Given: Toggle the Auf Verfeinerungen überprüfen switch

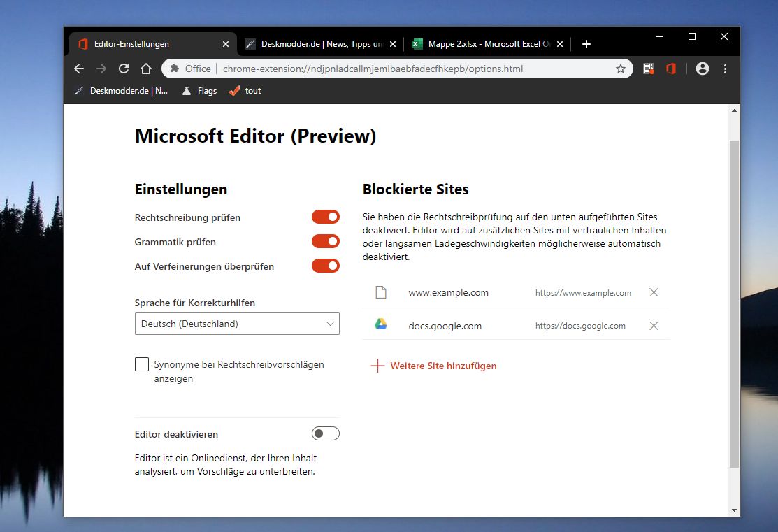Looking at the screenshot, I should [326, 266].
